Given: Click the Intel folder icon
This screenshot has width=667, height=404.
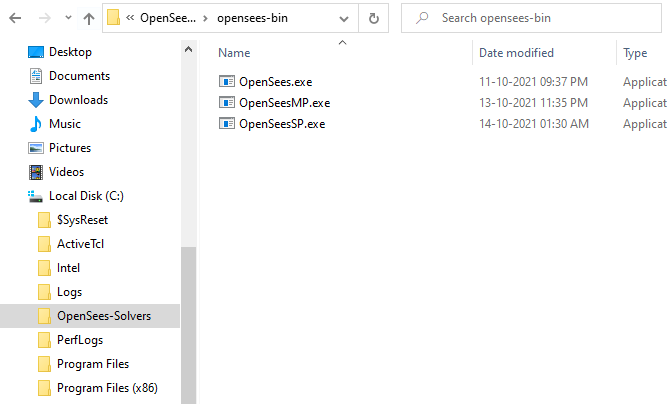Looking at the screenshot, I should coord(44,268).
